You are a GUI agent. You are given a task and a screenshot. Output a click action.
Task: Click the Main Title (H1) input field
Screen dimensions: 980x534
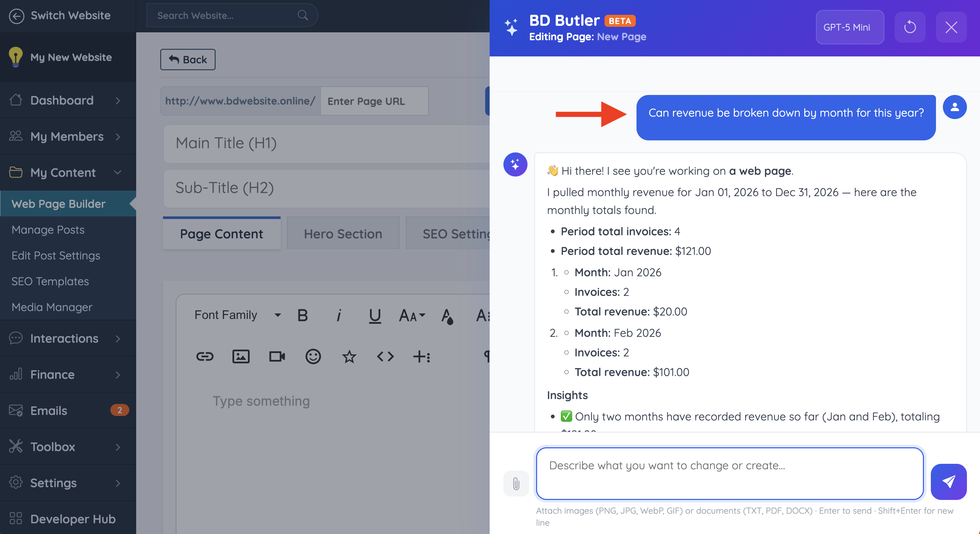(x=326, y=143)
